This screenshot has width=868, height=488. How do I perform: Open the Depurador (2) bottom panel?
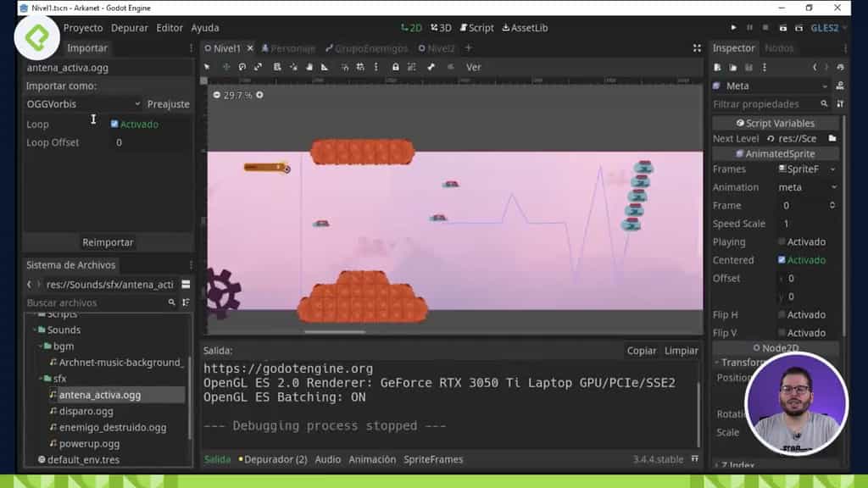click(273, 459)
